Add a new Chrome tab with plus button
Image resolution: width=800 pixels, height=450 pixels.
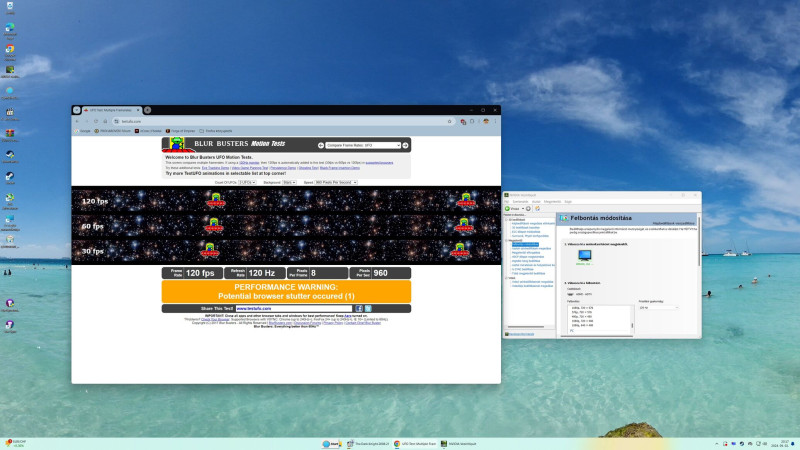point(147,110)
